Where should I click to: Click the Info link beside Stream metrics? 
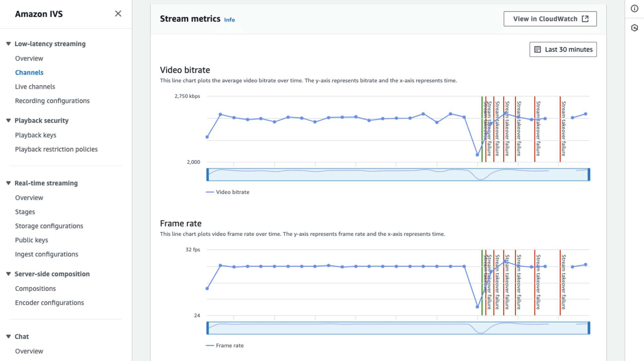[230, 20]
